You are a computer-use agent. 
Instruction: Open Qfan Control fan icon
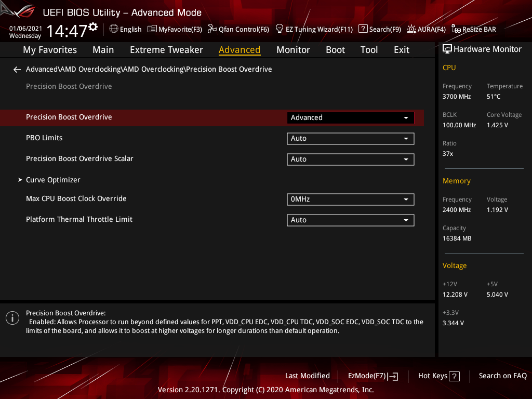coord(212,29)
